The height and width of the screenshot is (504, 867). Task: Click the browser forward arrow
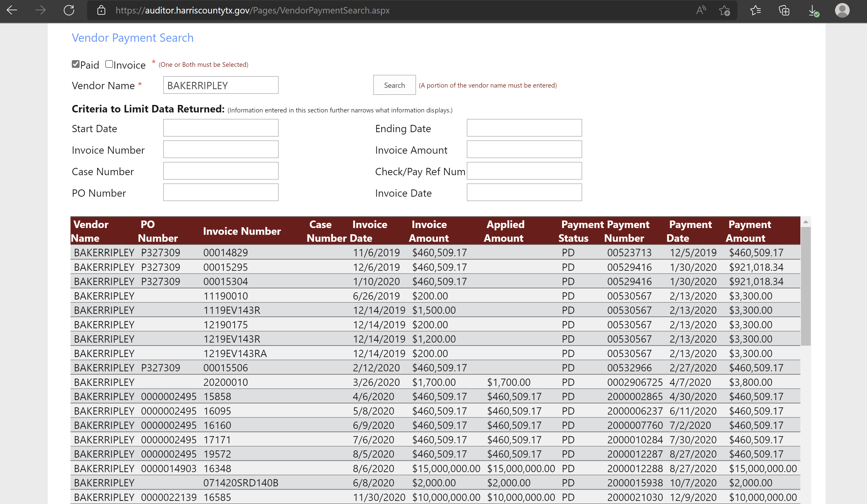[x=40, y=10]
